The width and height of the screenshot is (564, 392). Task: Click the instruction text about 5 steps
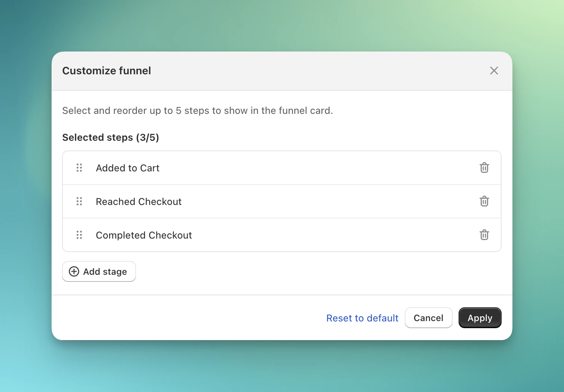pos(197,111)
